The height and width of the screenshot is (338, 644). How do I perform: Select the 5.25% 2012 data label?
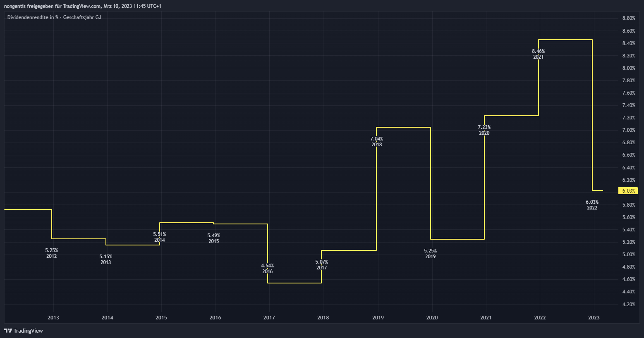point(51,253)
